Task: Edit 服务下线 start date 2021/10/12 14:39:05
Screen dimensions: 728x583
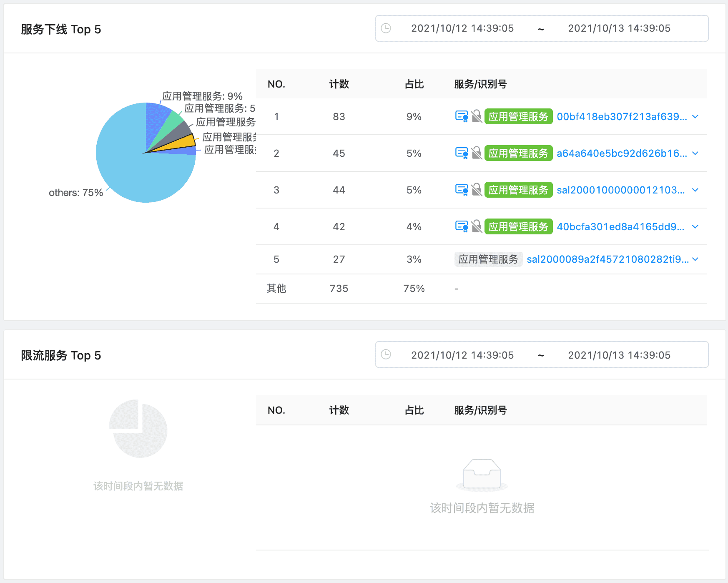Action: pyautogui.click(x=462, y=28)
